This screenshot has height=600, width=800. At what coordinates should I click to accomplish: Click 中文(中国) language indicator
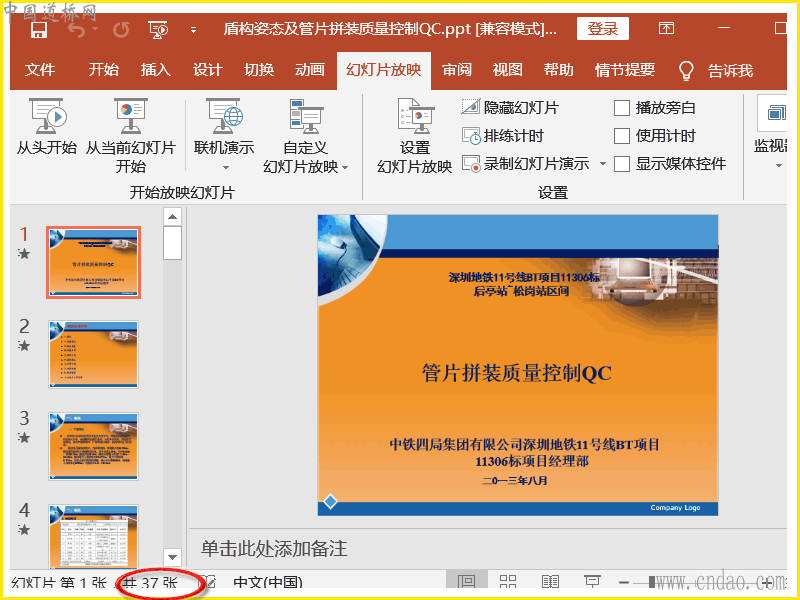(268, 583)
